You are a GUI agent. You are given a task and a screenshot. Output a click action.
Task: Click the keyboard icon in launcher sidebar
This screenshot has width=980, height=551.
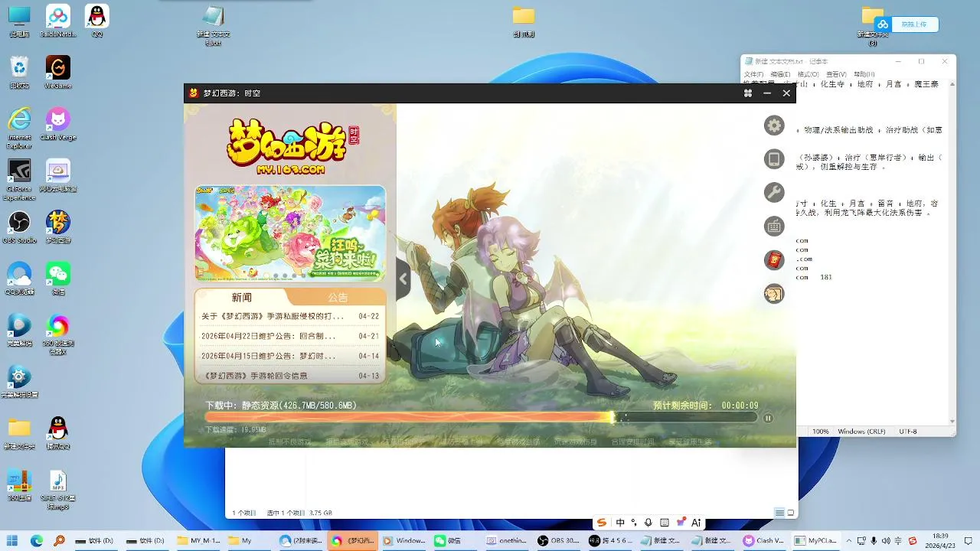click(x=774, y=226)
